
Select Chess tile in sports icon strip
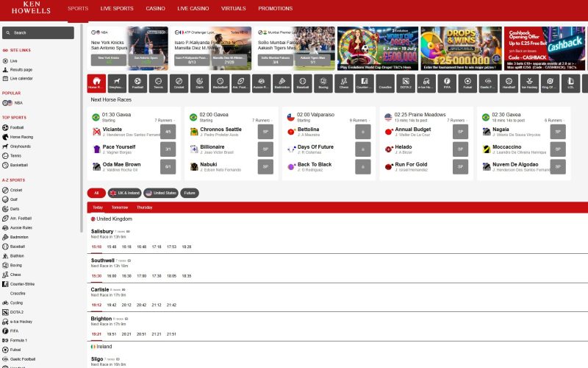344,83
